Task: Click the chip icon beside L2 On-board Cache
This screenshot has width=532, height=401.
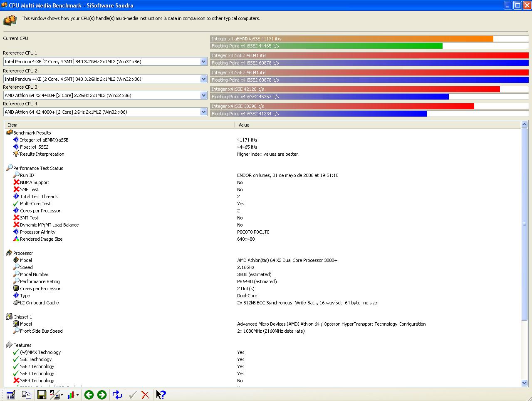Action: click(16, 302)
